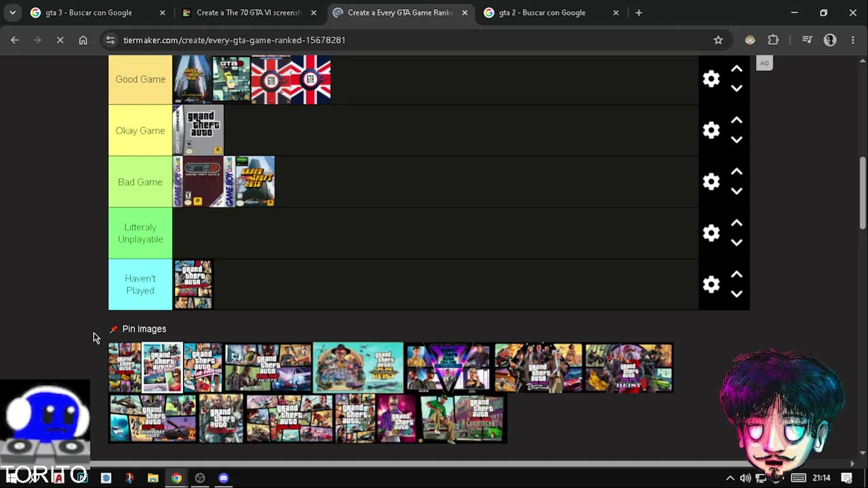Open the volume control in system tray
Image resolution: width=868 pixels, height=488 pixels.
pyautogui.click(x=745, y=478)
